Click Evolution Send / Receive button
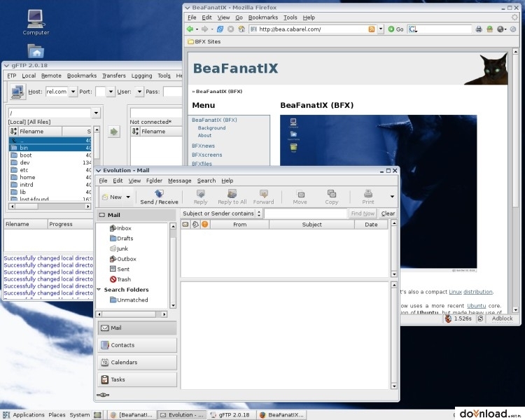This screenshot has width=525, height=420. click(x=159, y=197)
